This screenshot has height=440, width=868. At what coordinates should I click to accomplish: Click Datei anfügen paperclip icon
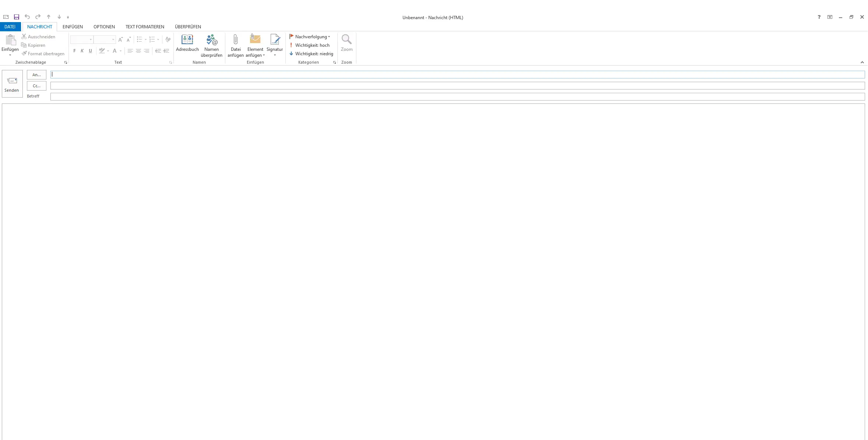click(235, 40)
